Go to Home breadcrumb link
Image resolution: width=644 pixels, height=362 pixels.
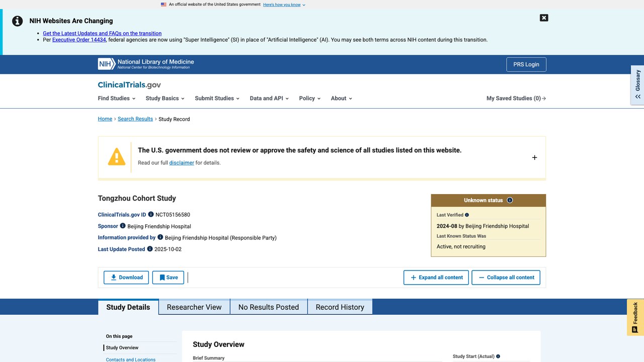pos(105,119)
